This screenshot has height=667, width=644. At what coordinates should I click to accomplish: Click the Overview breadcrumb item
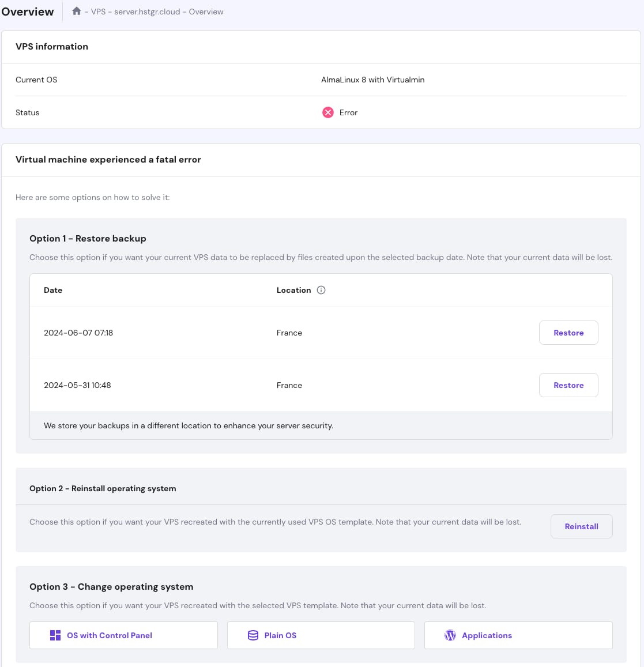tap(206, 12)
